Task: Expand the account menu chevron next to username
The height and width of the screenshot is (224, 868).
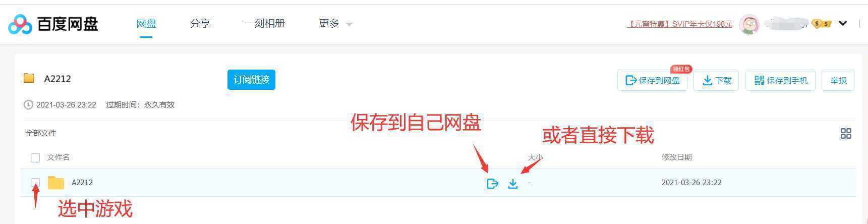Action: [x=843, y=23]
